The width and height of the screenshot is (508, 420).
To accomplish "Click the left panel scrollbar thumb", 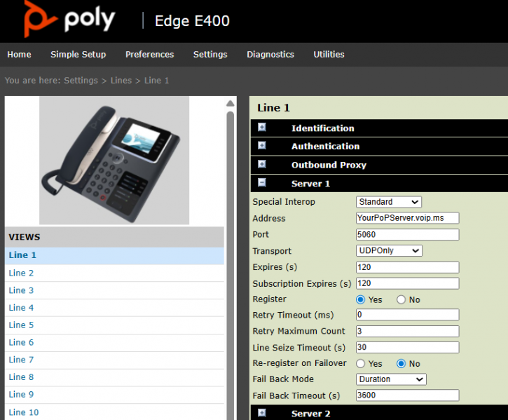I will pos(231,266).
